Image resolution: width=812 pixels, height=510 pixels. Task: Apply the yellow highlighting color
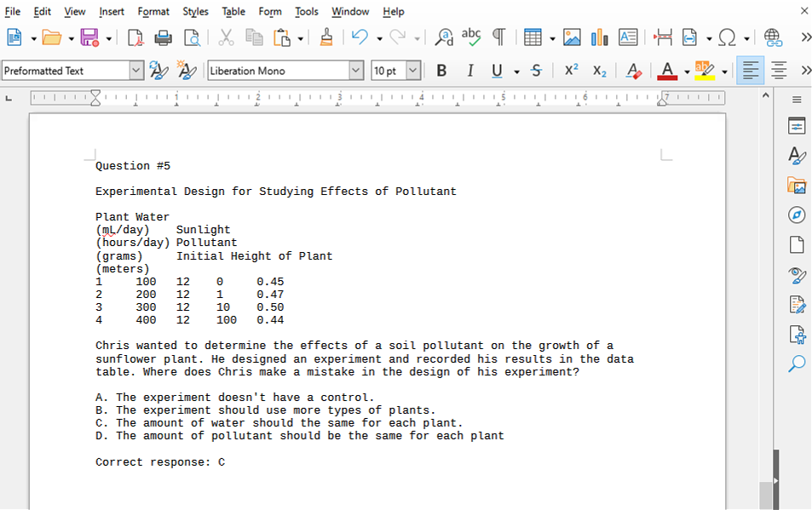(x=705, y=71)
